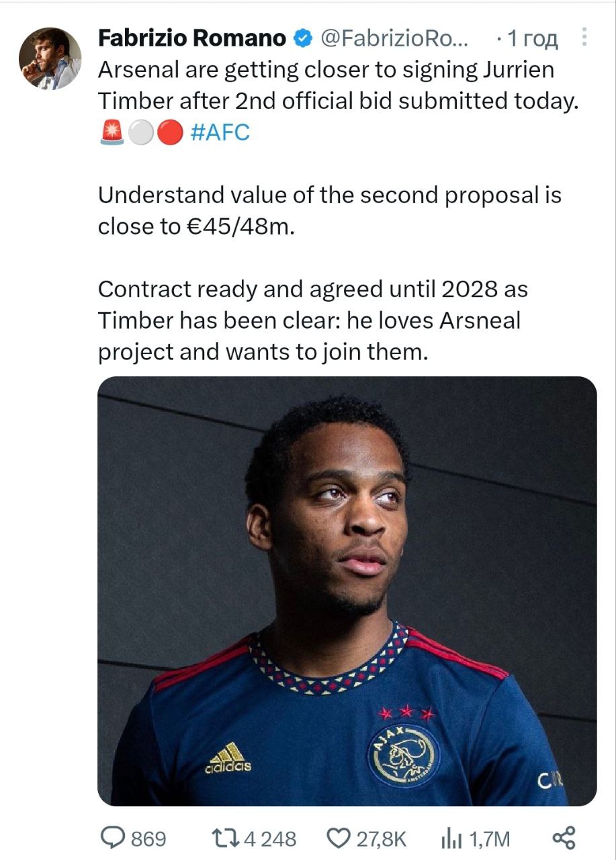
Task: Click the 'Contract ready and agreed' paragraph
Action: coord(312,320)
